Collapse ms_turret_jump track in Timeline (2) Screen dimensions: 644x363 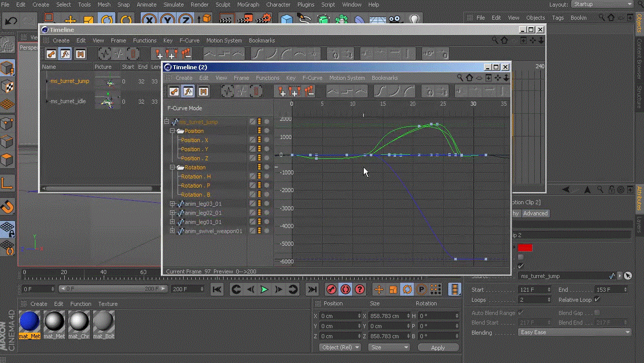167,122
